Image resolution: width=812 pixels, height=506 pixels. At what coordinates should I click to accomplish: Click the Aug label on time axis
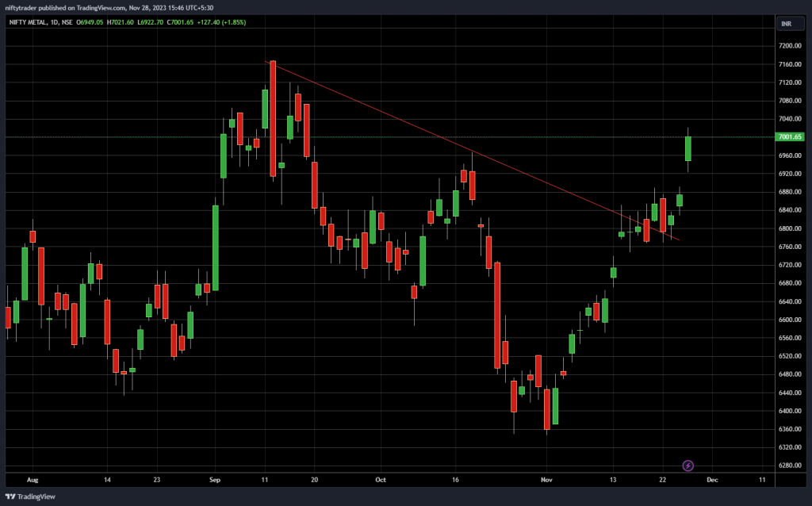[x=32, y=480]
